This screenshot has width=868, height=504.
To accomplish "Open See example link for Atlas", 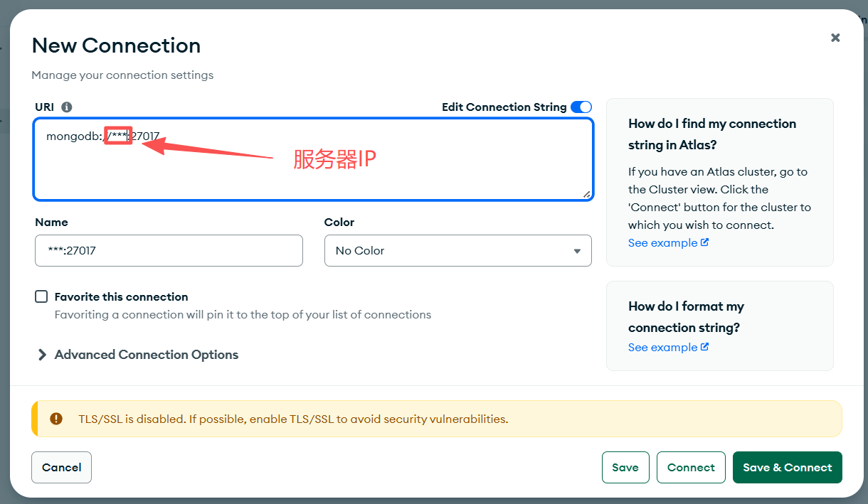I will 662,242.
